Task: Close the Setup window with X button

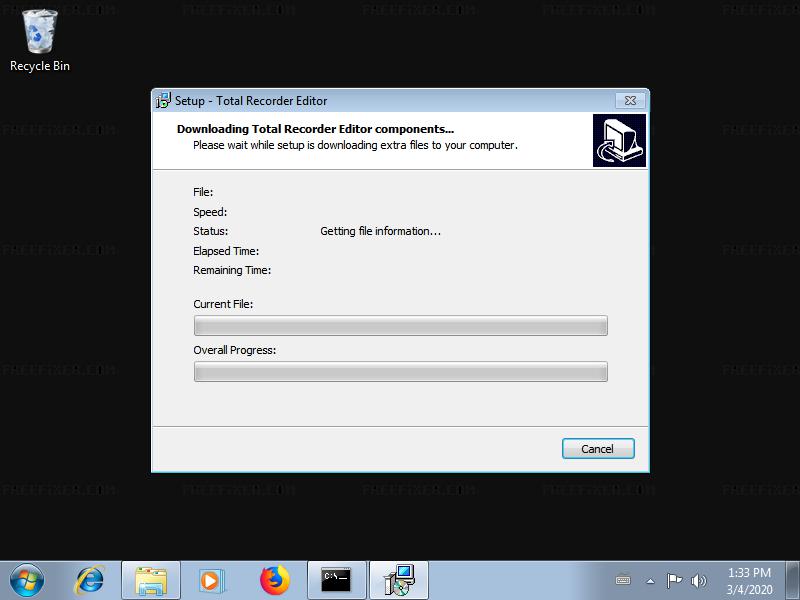Action: coord(627,100)
